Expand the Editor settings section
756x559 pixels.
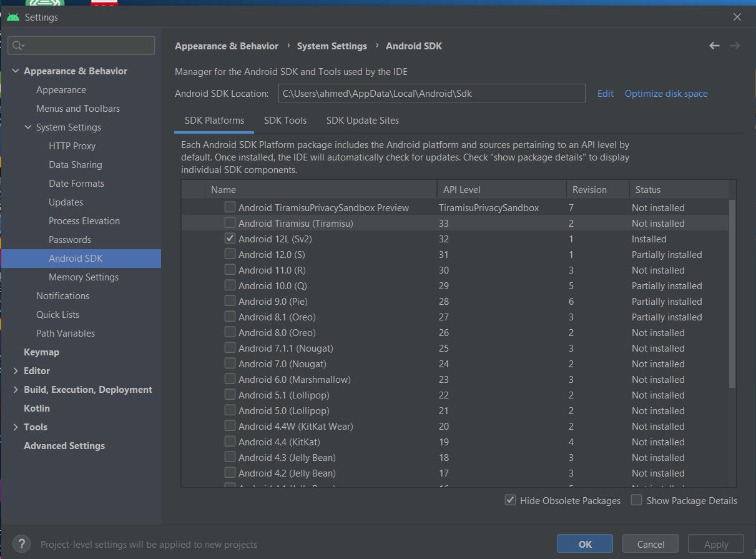tap(15, 371)
